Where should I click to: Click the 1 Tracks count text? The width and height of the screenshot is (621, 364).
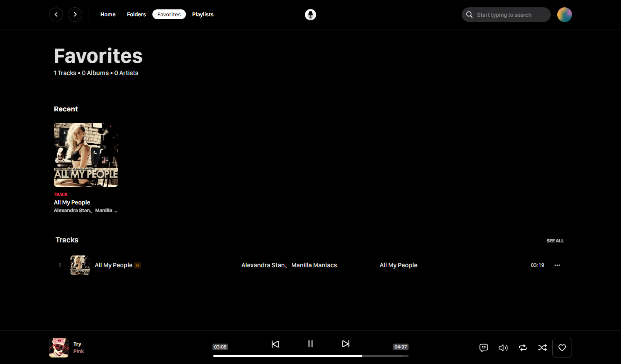point(65,73)
